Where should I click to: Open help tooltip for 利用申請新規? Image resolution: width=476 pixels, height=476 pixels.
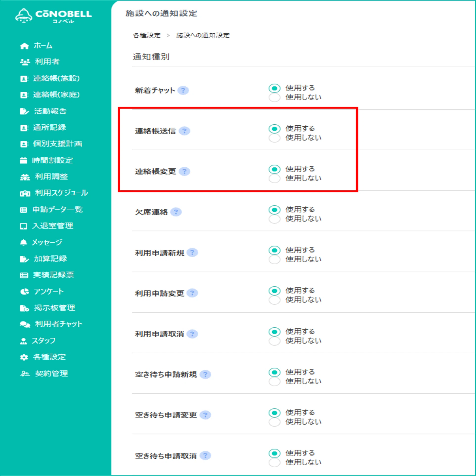[x=192, y=252]
